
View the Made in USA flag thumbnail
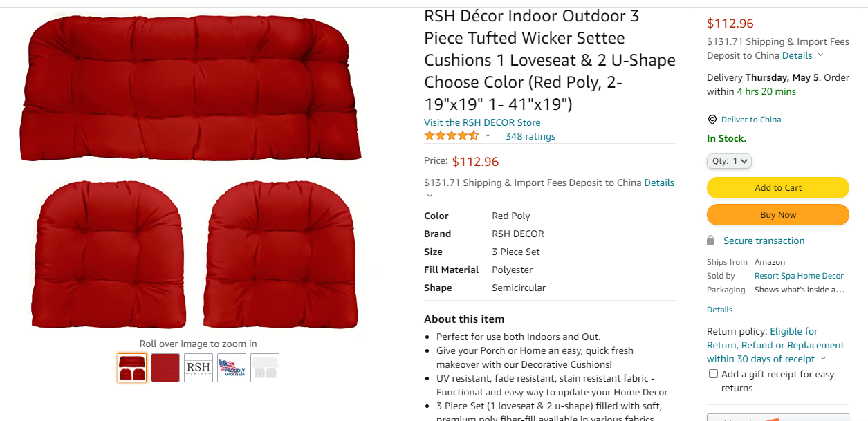click(x=232, y=368)
